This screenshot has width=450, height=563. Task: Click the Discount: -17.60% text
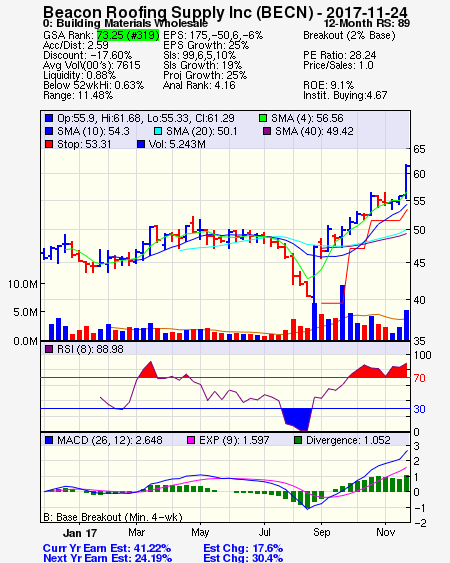88,55
